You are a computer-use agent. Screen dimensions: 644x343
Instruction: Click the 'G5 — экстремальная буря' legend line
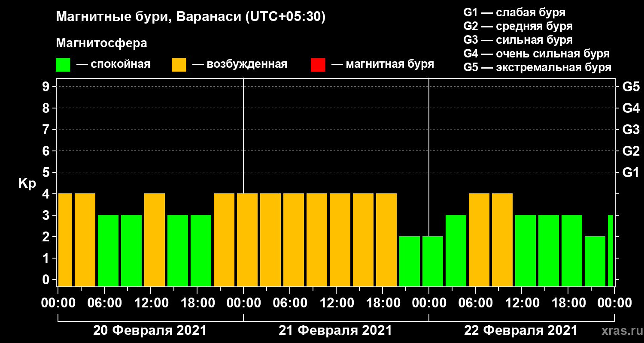tap(537, 68)
